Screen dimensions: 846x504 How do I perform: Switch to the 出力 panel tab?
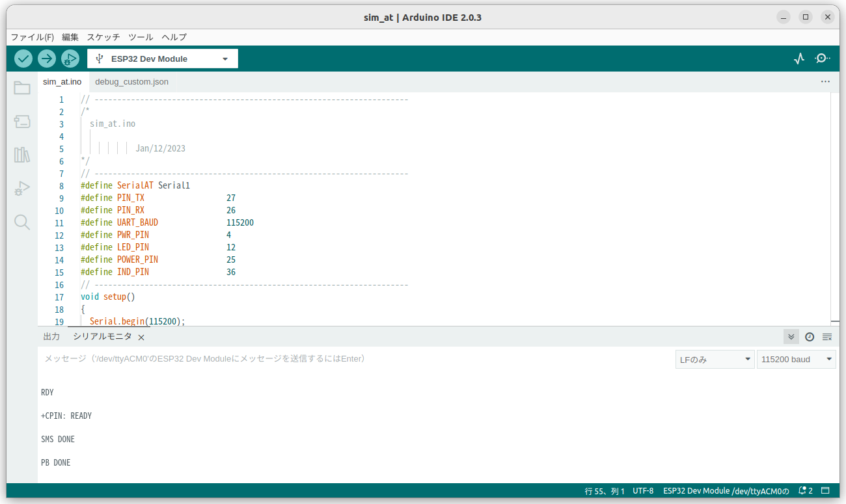click(51, 337)
